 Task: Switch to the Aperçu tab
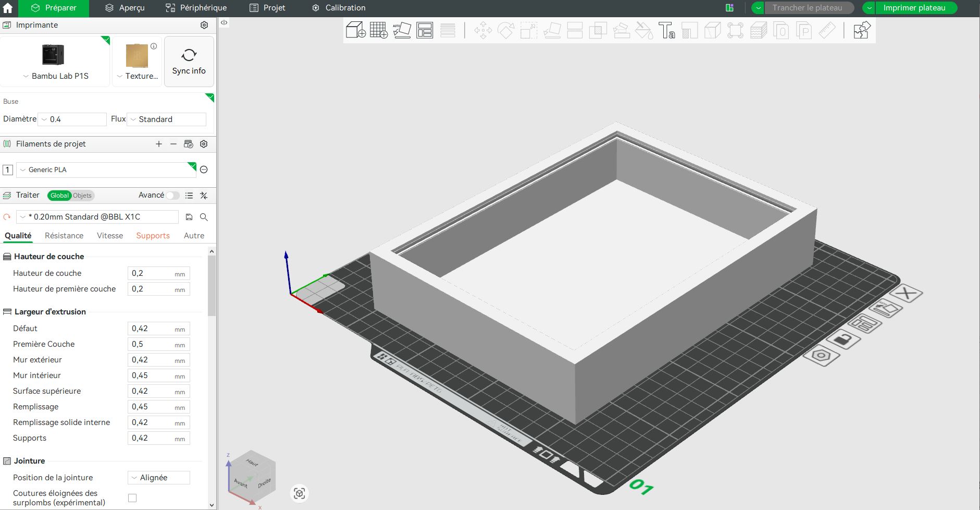point(125,8)
